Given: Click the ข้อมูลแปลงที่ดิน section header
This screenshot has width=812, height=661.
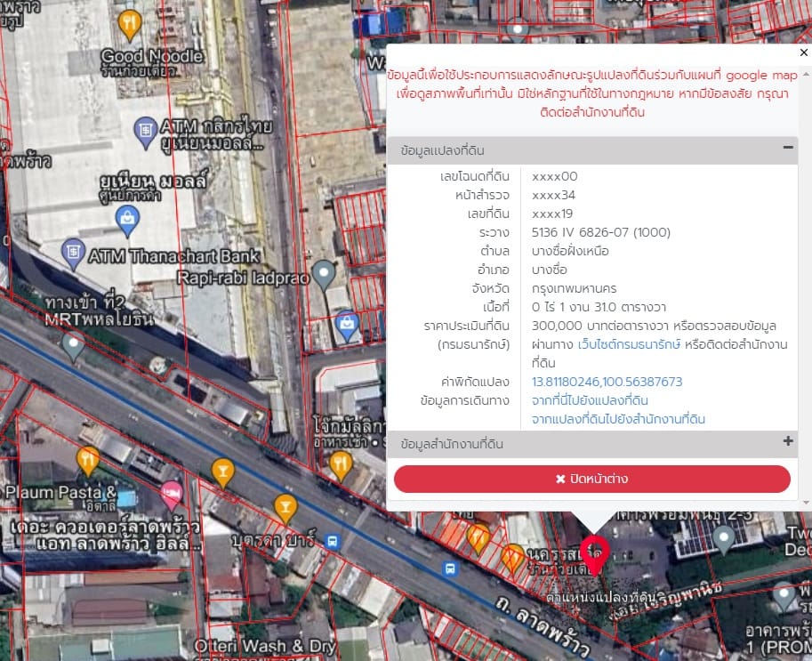Looking at the screenshot, I should click(592, 150).
